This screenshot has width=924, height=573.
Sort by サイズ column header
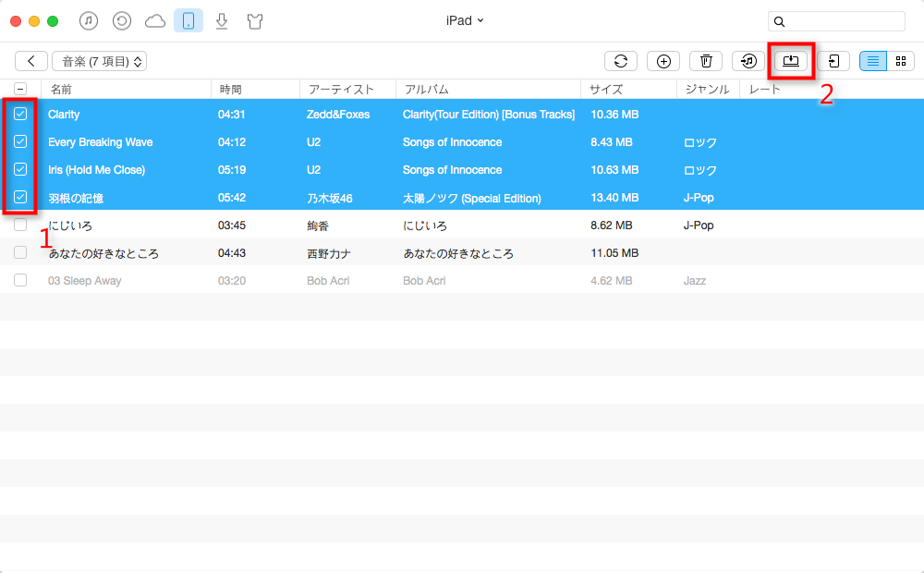606,90
